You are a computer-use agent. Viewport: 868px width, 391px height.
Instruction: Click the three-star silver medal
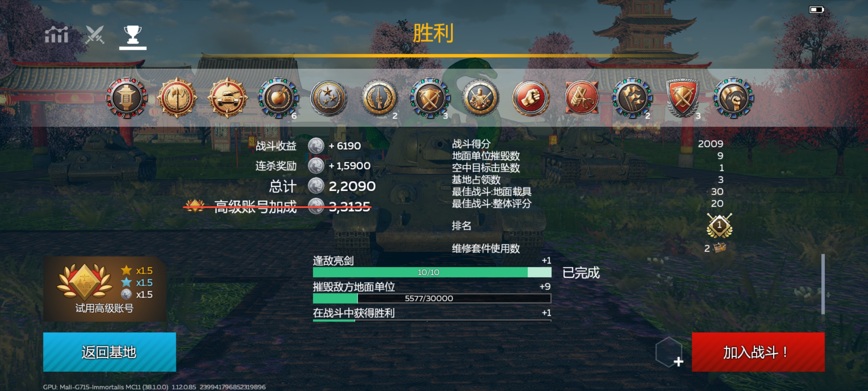pos(329,98)
